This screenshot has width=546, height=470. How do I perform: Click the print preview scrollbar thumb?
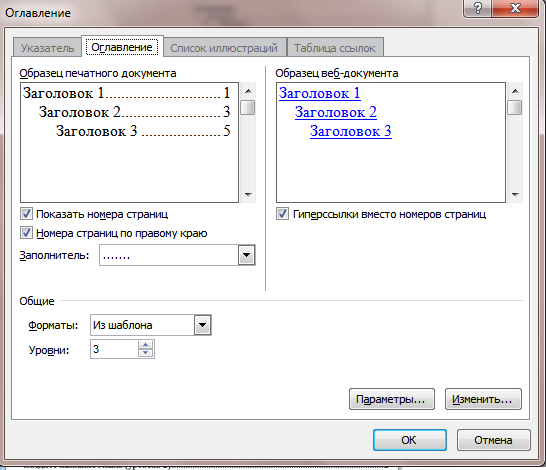tap(248, 107)
